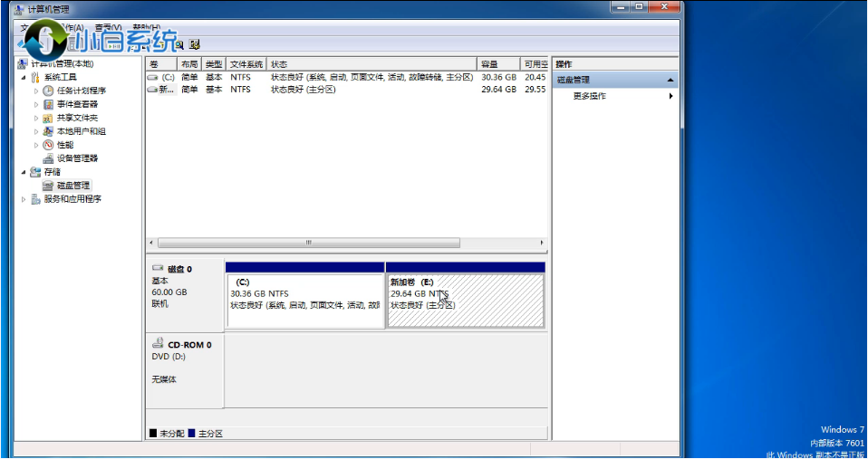Click the 29.55 free space cell

coord(535,89)
